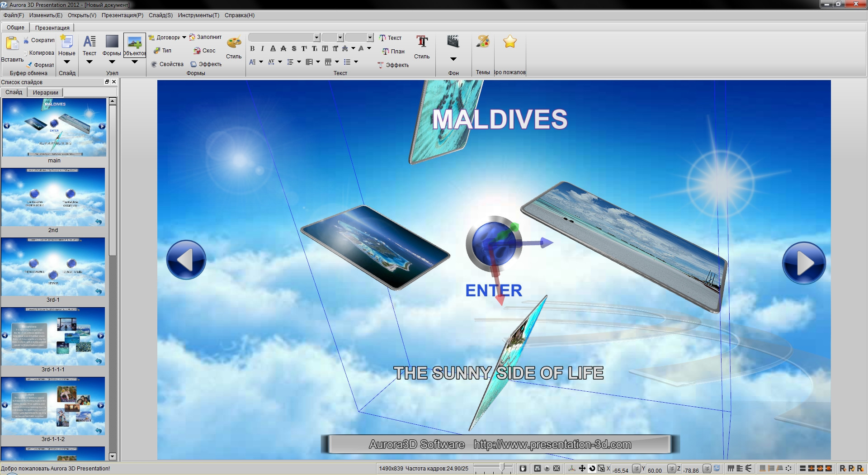The image size is (868, 475).
Task: Click the New slide (Новые) icon
Action: point(67,42)
